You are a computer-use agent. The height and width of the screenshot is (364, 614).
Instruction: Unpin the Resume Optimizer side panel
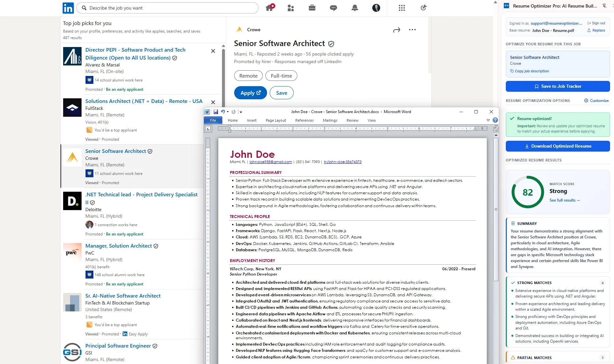604,6
